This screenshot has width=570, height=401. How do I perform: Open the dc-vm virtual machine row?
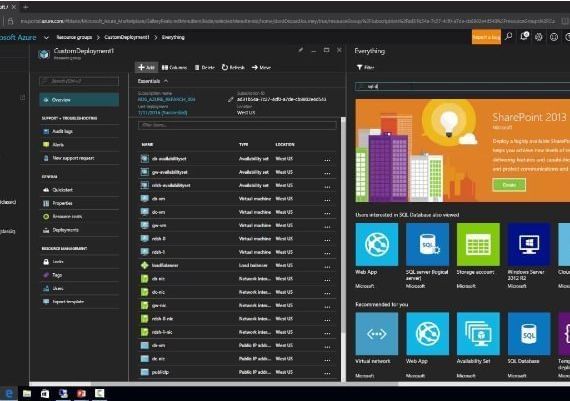click(237, 212)
